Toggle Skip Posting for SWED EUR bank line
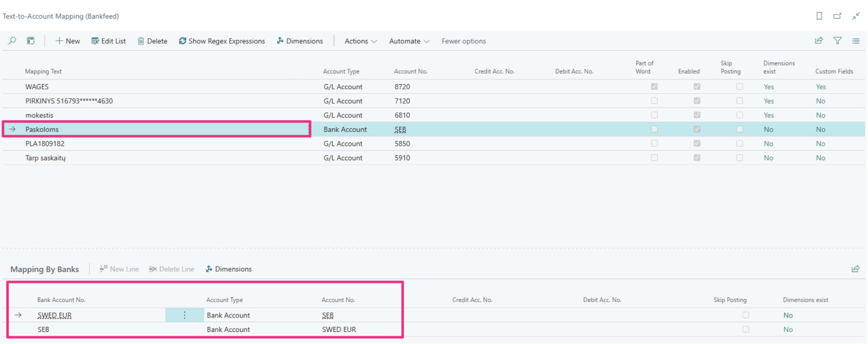 click(x=746, y=315)
